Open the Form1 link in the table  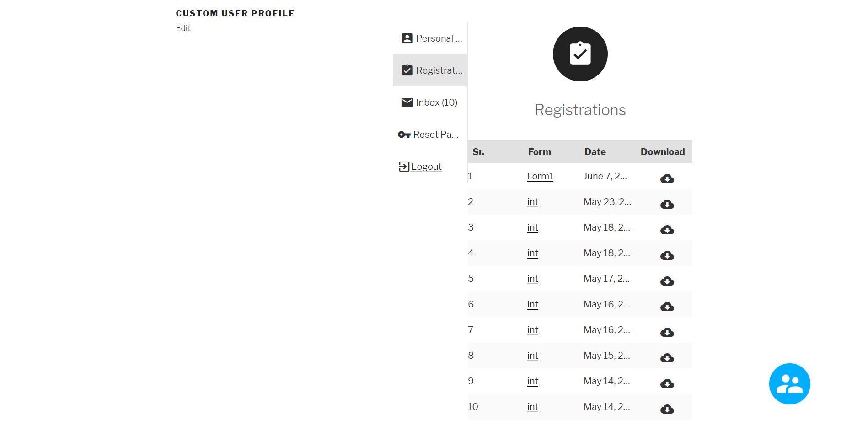click(540, 176)
